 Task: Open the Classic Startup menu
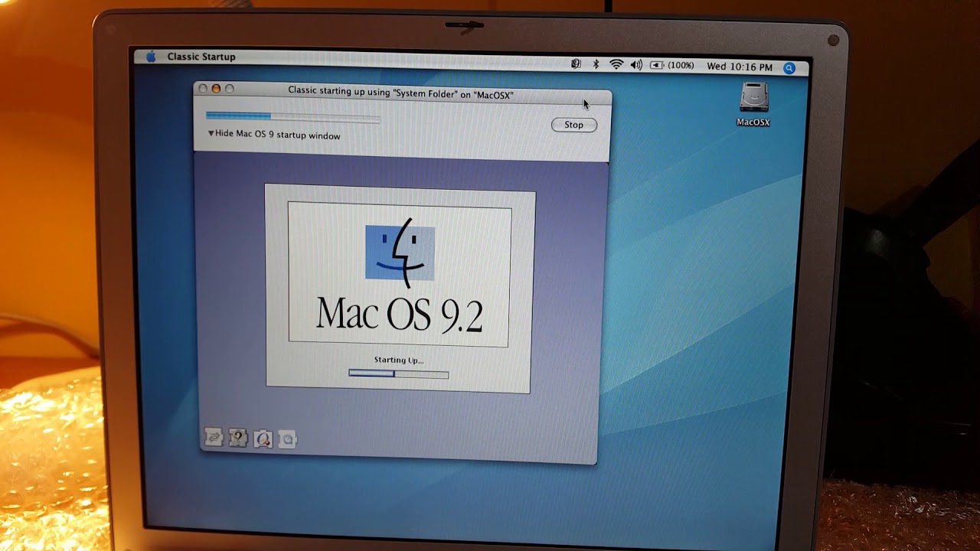point(201,57)
